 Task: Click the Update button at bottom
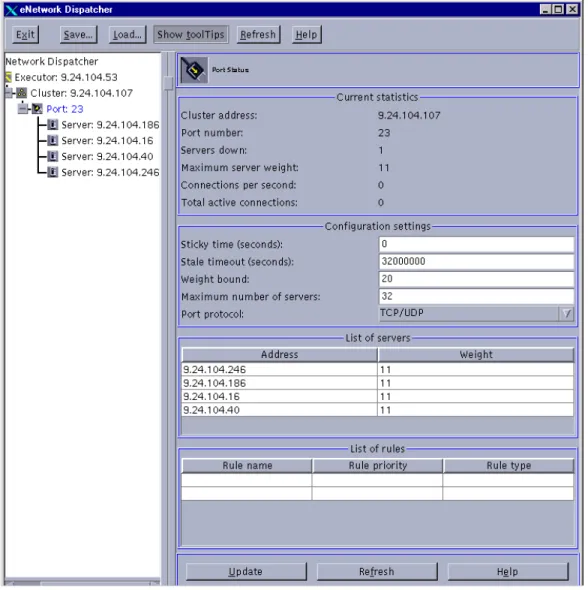[x=246, y=572]
